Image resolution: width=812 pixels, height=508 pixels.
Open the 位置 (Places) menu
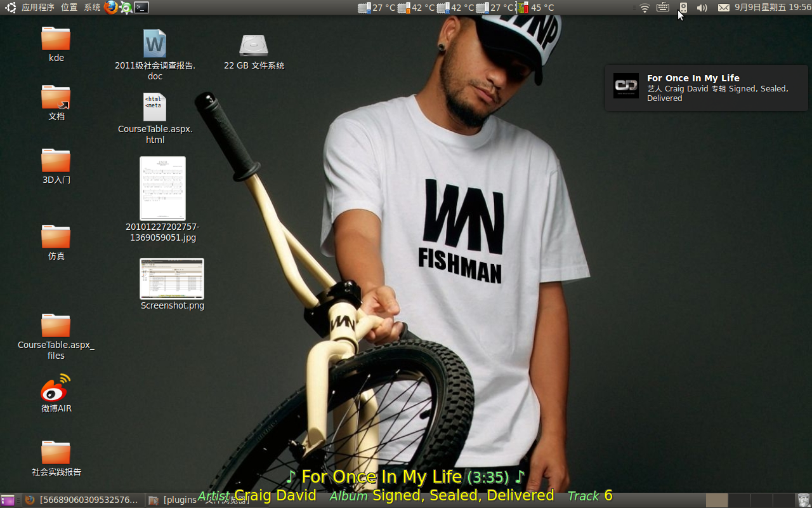[x=69, y=8]
